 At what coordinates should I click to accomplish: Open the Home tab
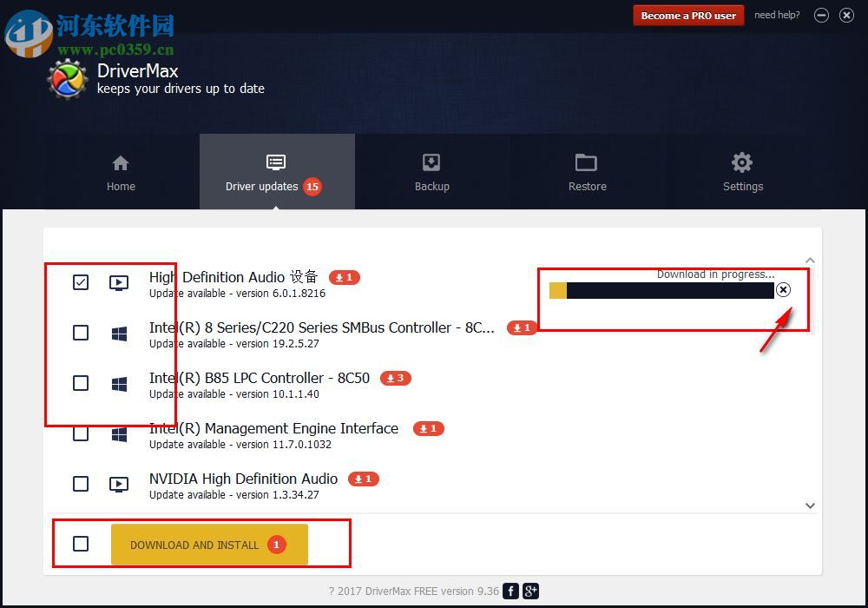click(x=121, y=173)
